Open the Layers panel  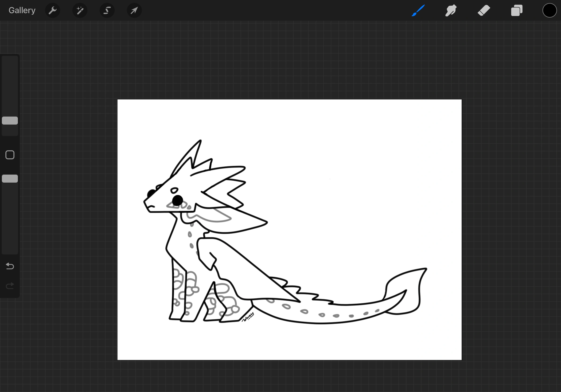pyautogui.click(x=517, y=10)
